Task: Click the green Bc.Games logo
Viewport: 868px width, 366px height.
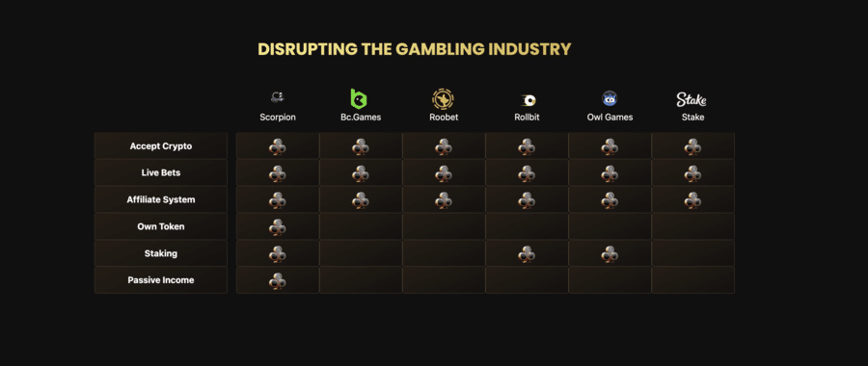Action: 359,98
